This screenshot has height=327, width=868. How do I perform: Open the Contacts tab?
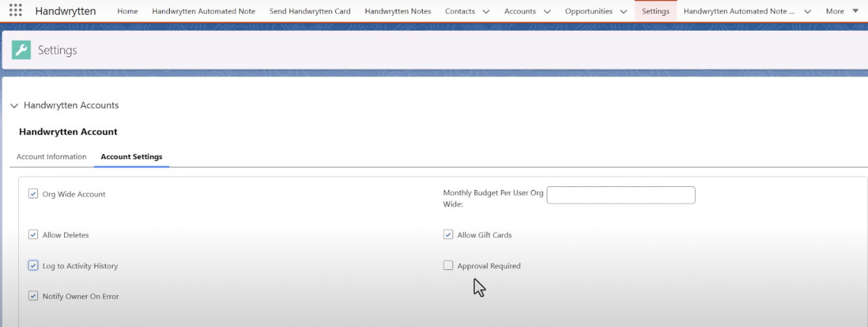(x=460, y=11)
